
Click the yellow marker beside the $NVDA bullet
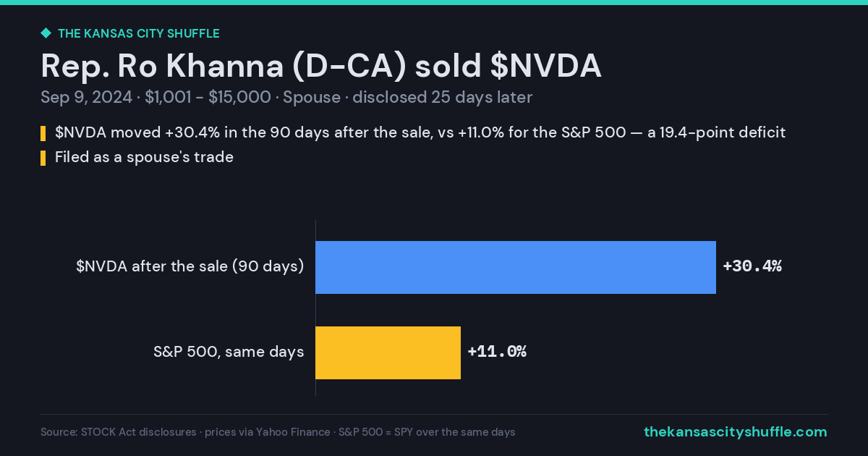point(43,133)
